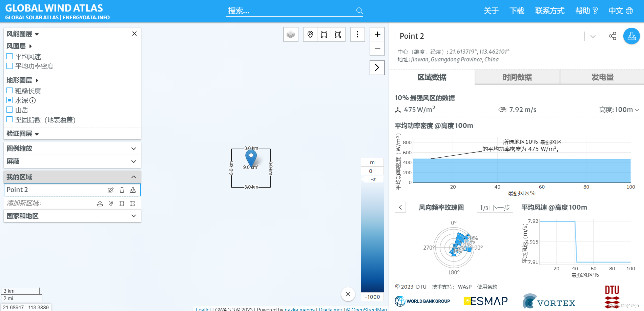The width and height of the screenshot is (644, 311).
Task: Open the three-dot options menu on map
Action: point(357,34)
